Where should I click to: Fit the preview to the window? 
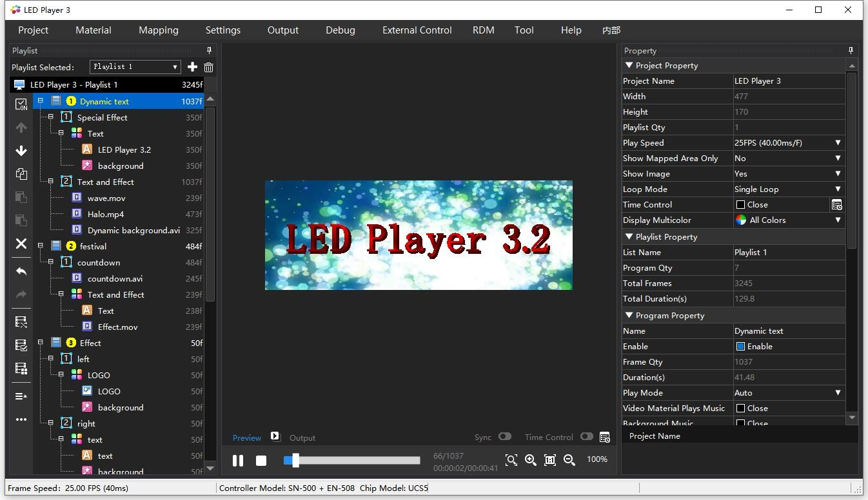tap(511, 459)
